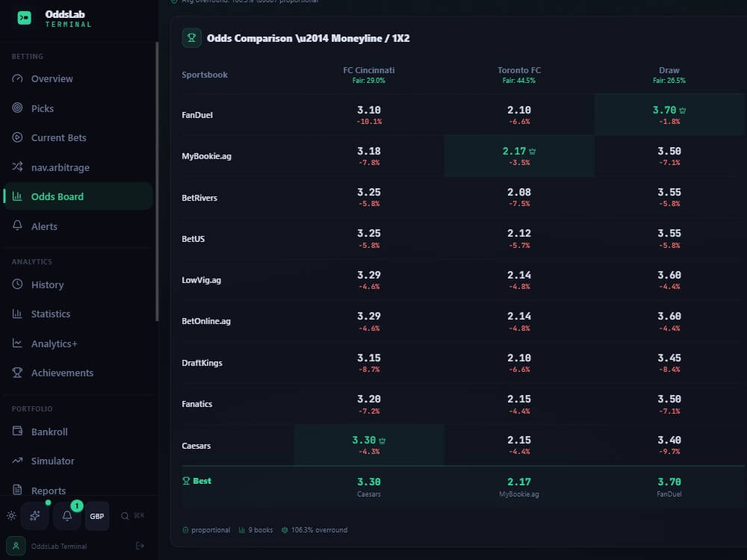Screen dimensions: 747x560
Task: Click the Reports document icon
Action: coord(17,490)
